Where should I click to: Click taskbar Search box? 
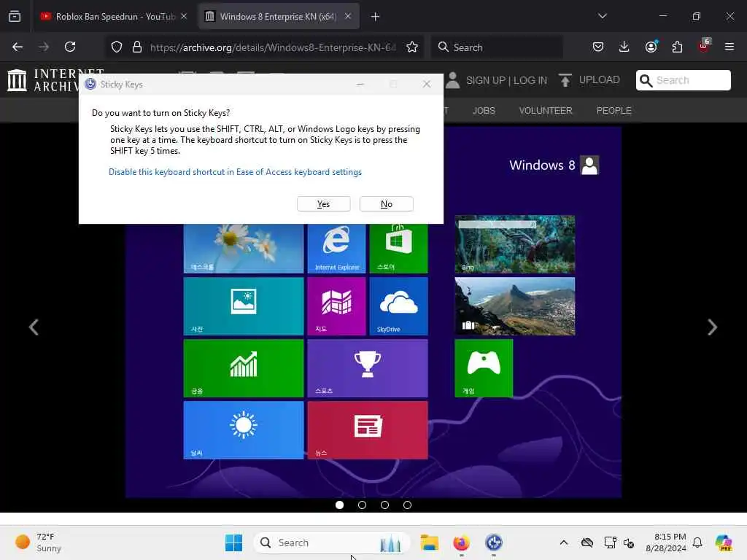click(x=332, y=542)
